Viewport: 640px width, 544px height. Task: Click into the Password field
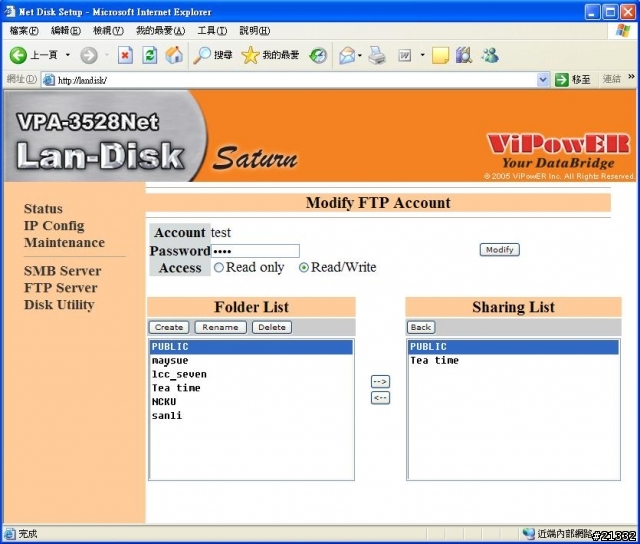tap(255, 251)
